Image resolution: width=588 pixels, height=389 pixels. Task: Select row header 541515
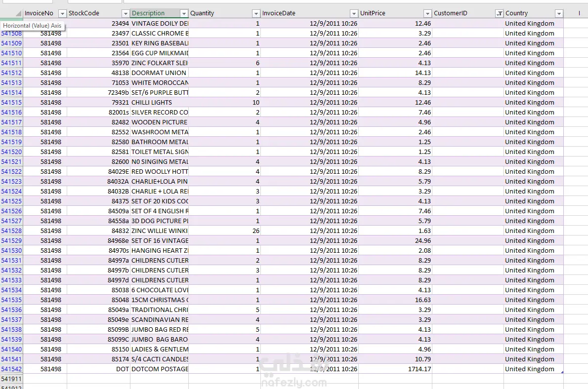pyautogui.click(x=11, y=102)
